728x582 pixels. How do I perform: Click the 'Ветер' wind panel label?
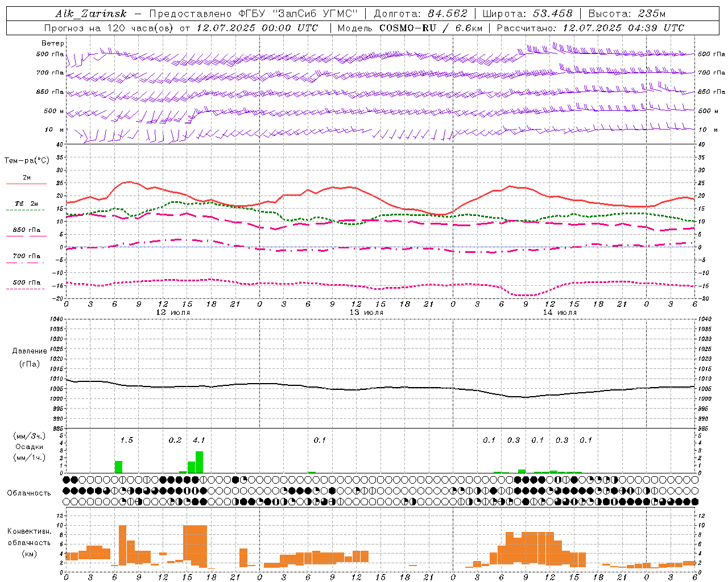(x=53, y=43)
